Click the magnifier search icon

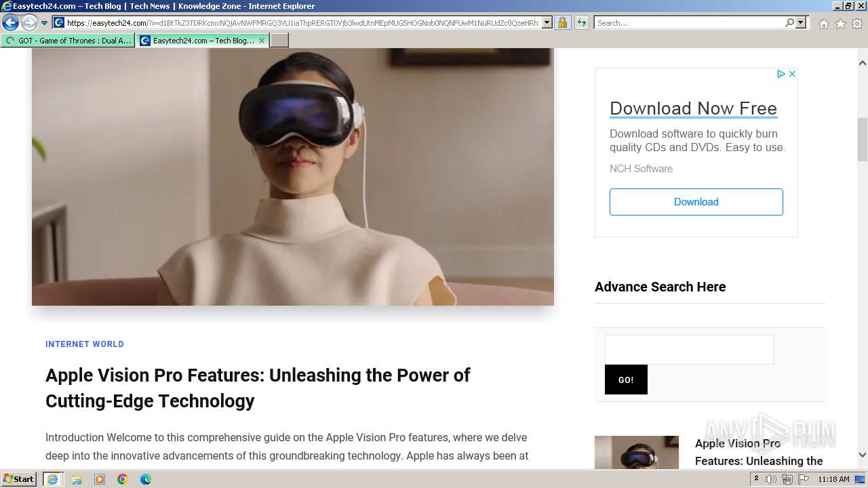point(789,23)
